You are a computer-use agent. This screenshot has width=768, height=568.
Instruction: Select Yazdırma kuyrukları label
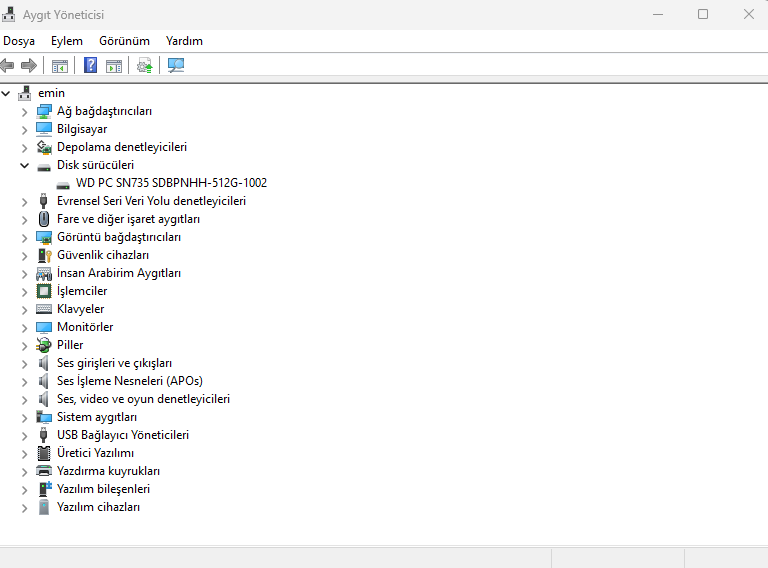click(x=109, y=471)
